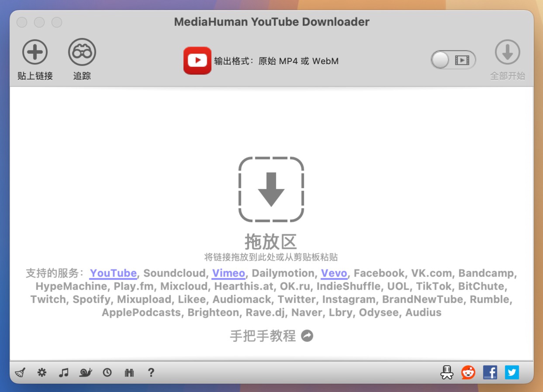The height and width of the screenshot is (392, 543).
Task: Click the Bandcamp service name
Action: click(x=486, y=273)
